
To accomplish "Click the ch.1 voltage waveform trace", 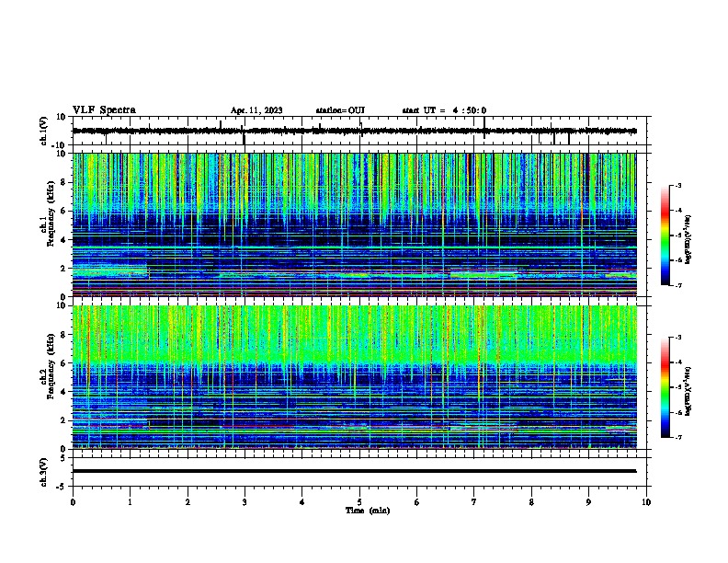I will [x=355, y=131].
